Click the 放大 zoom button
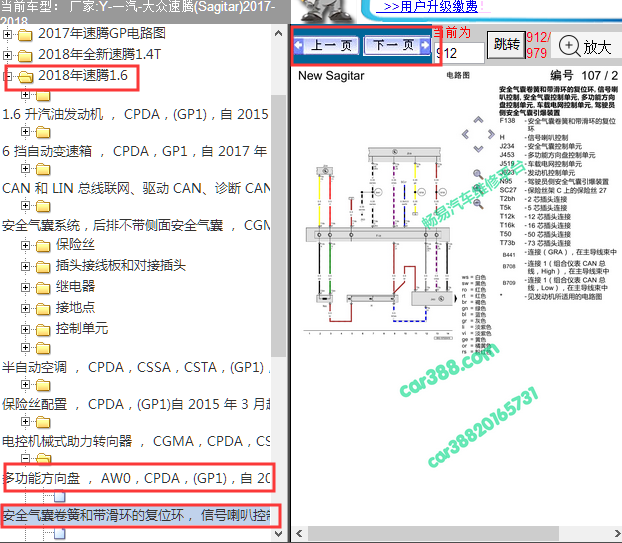The height and width of the screenshot is (543, 622). pyautogui.click(x=585, y=46)
